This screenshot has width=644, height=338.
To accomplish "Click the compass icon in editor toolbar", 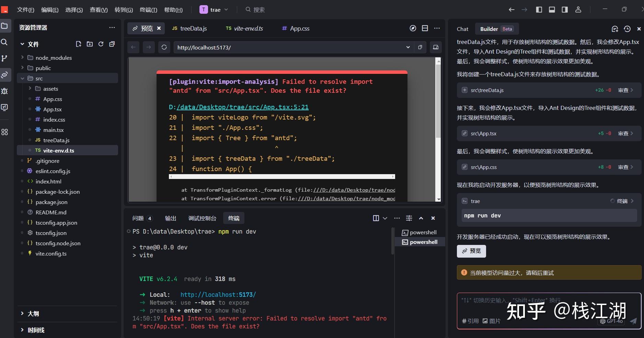I will [x=413, y=28].
